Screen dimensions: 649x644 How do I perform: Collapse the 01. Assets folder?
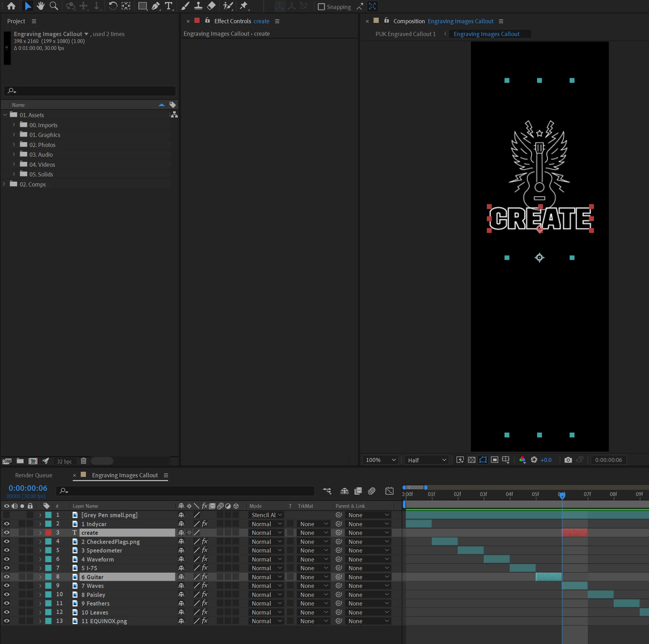[x=5, y=115]
